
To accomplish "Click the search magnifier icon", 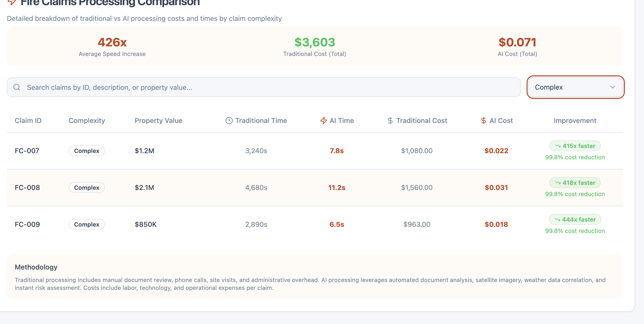I will 17,87.
